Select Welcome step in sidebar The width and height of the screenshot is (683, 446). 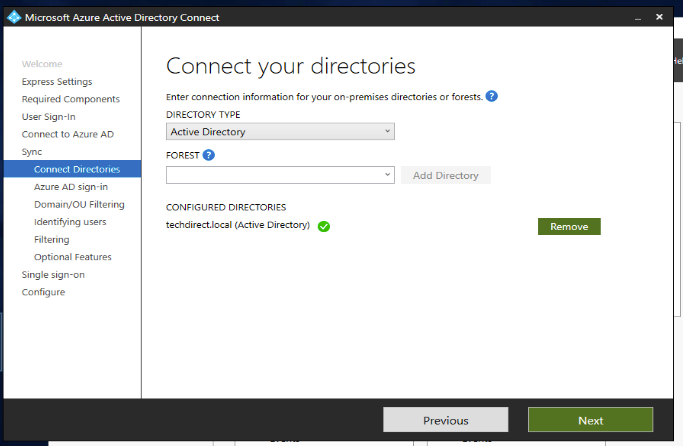coord(42,64)
